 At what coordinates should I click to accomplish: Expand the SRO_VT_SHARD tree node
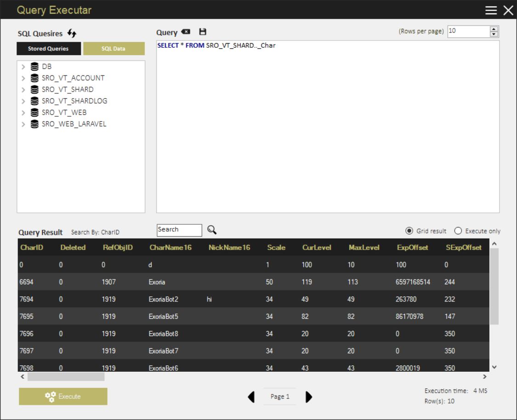[23, 90]
